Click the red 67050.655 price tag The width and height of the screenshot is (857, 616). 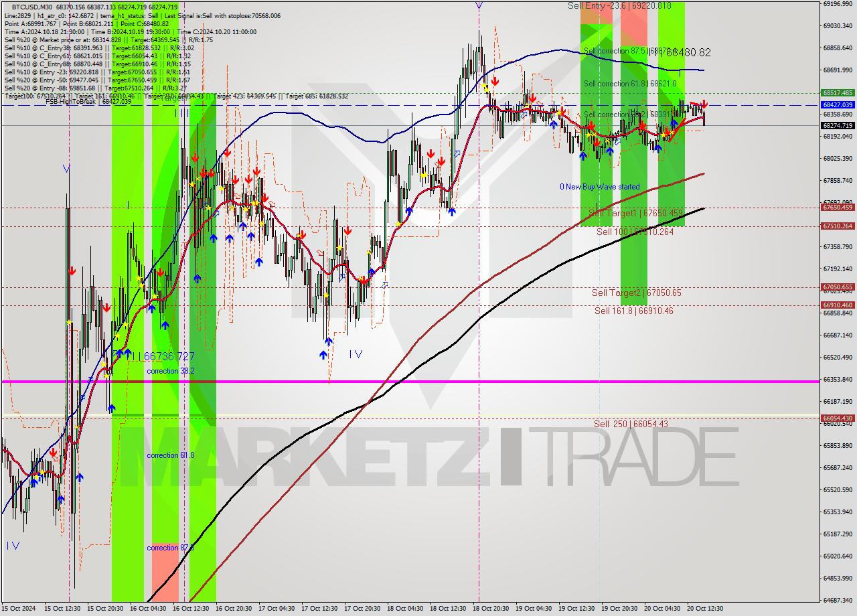(x=837, y=287)
